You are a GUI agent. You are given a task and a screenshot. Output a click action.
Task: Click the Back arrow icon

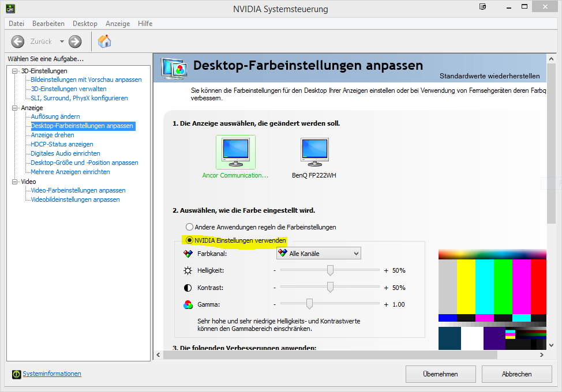17,42
